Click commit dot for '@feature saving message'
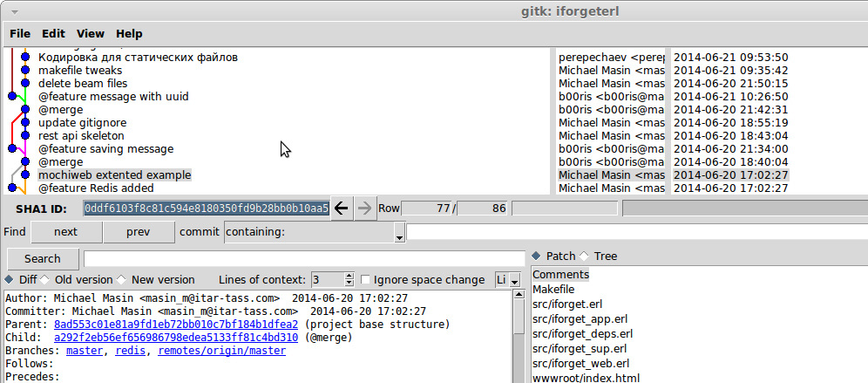868x383 pixels. [x=11, y=148]
